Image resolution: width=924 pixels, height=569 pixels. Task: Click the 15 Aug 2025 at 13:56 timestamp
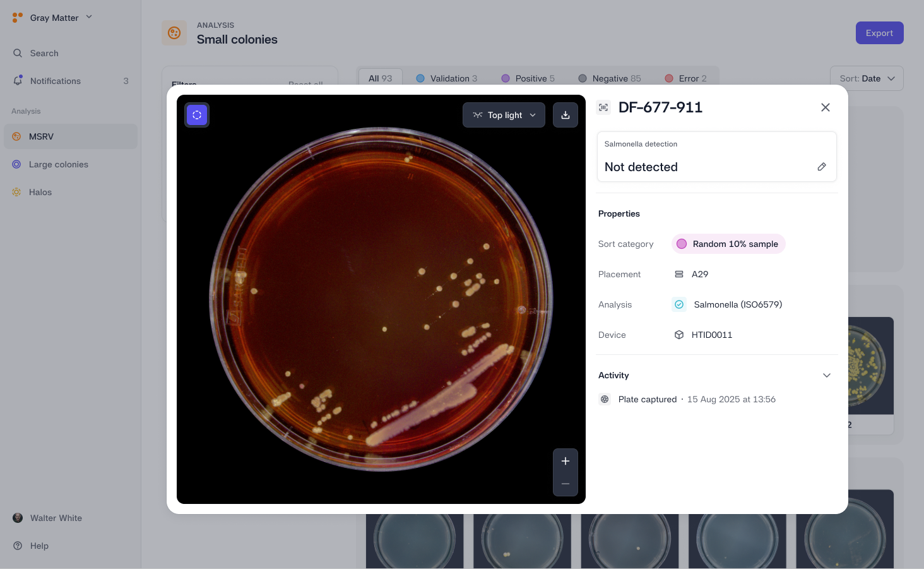click(x=731, y=399)
